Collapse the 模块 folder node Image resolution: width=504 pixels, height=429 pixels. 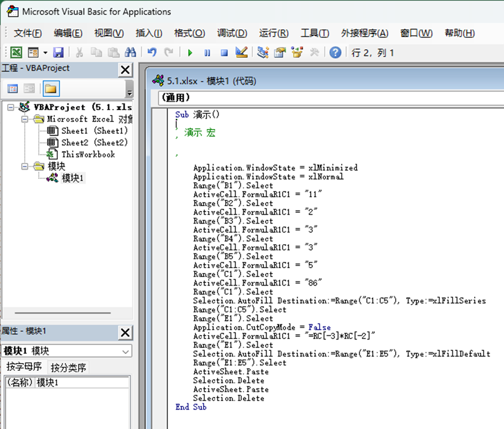pyautogui.click(x=25, y=166)
